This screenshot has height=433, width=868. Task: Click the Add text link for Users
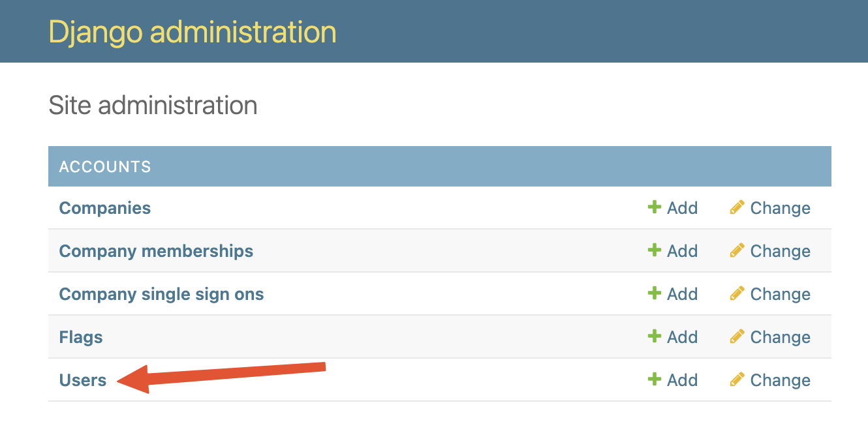tap(682, 380)
